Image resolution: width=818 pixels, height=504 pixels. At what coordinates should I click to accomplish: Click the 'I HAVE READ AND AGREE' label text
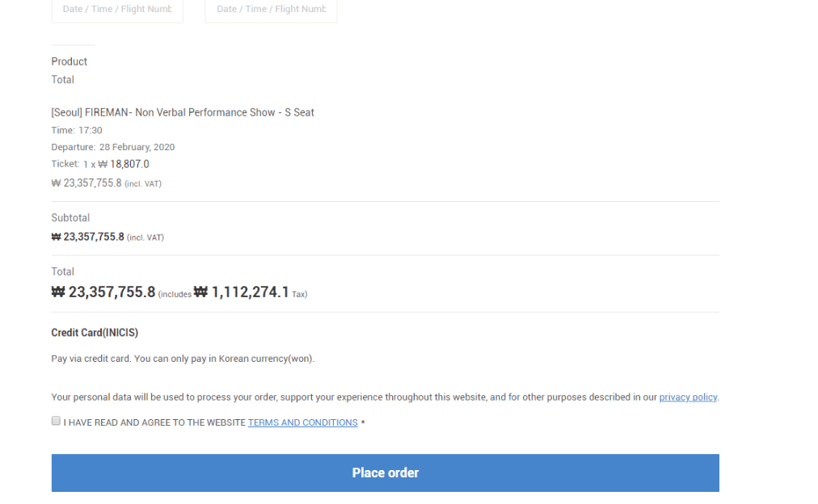point(154,422)
